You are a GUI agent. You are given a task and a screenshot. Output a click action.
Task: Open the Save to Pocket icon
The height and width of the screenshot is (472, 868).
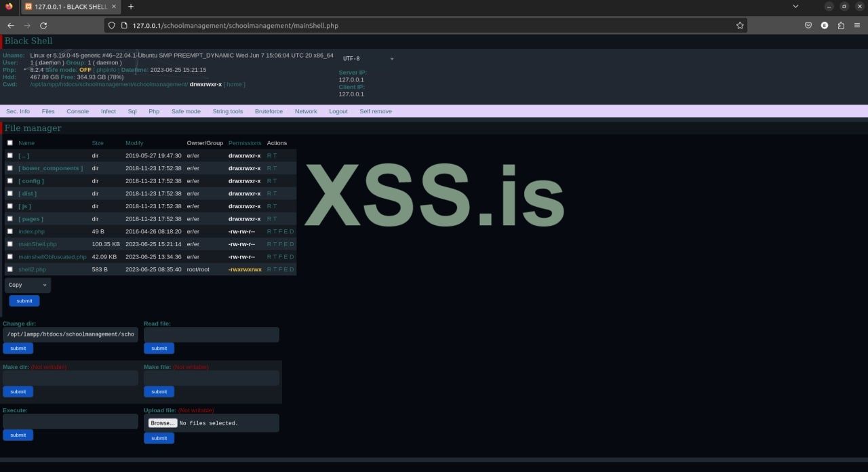click(808, 25)
